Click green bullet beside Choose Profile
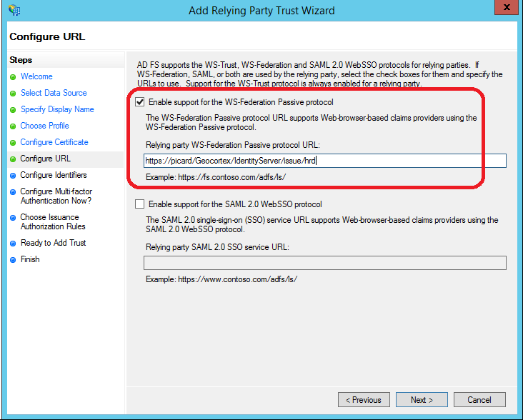The width and height of the screenshot is (523, 420). point(13,126)
